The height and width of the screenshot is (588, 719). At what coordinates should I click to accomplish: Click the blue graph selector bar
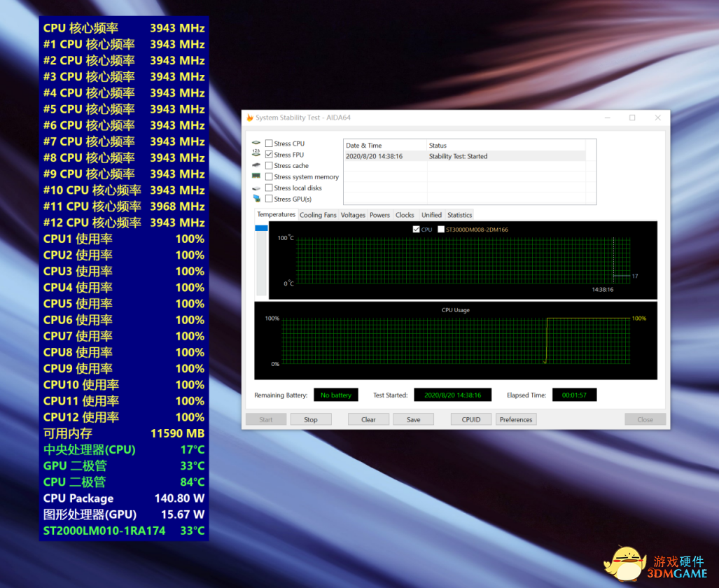[261, 228]
